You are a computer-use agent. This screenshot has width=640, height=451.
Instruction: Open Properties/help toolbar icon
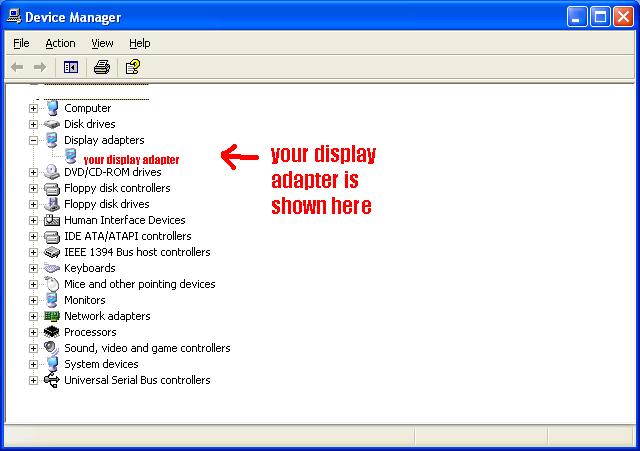(133, 67)
